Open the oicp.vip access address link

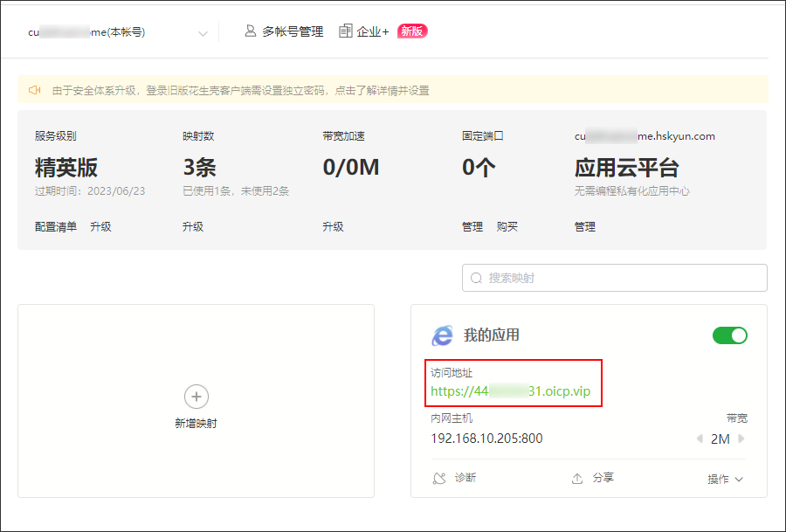[510, 391]
